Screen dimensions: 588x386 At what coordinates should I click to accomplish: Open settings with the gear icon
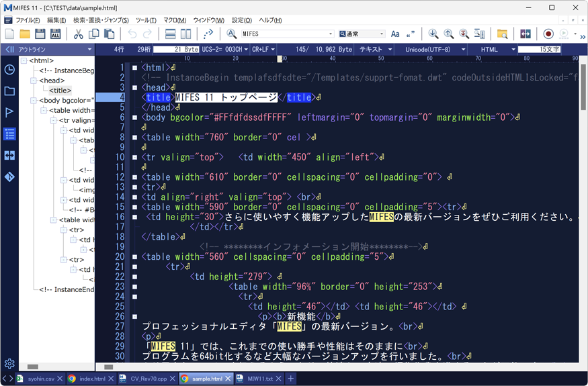point(9,364)
